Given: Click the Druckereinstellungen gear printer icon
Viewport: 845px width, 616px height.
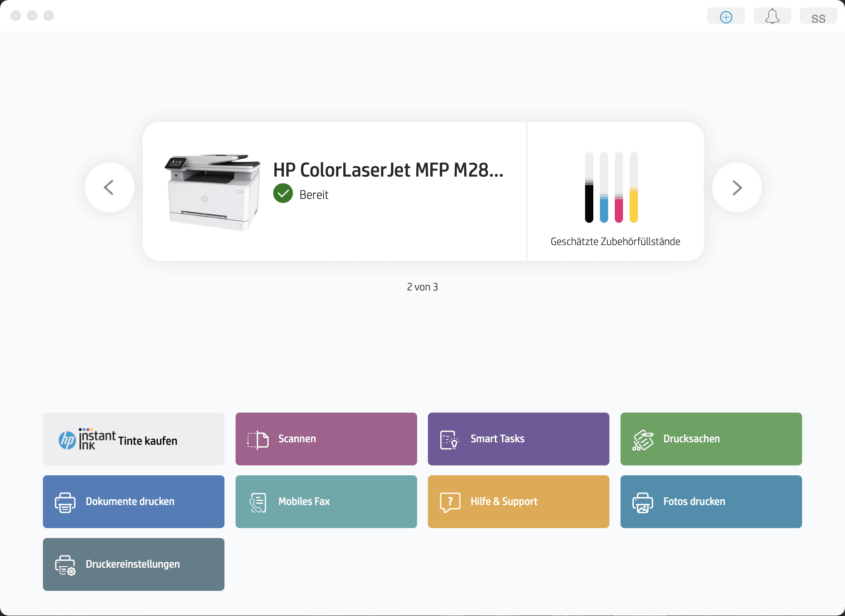Looking at the screenshot, I should coord(65,565).
